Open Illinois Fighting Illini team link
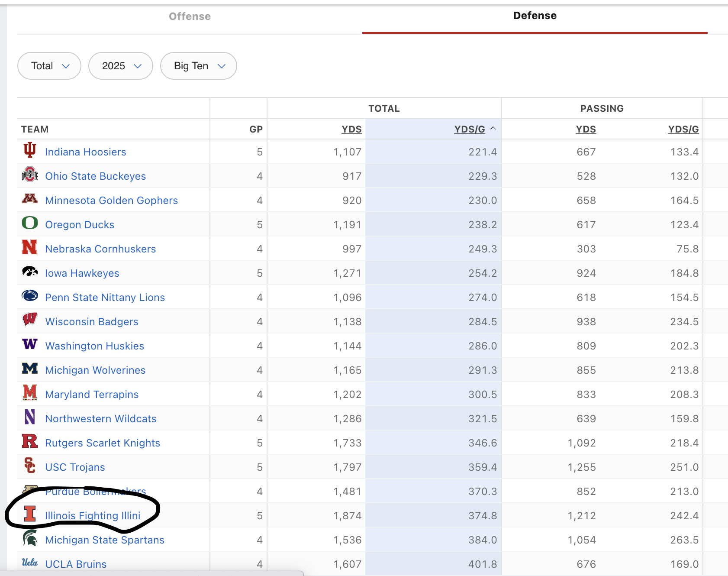The image size is (728, 576). [x=93, y=516]
